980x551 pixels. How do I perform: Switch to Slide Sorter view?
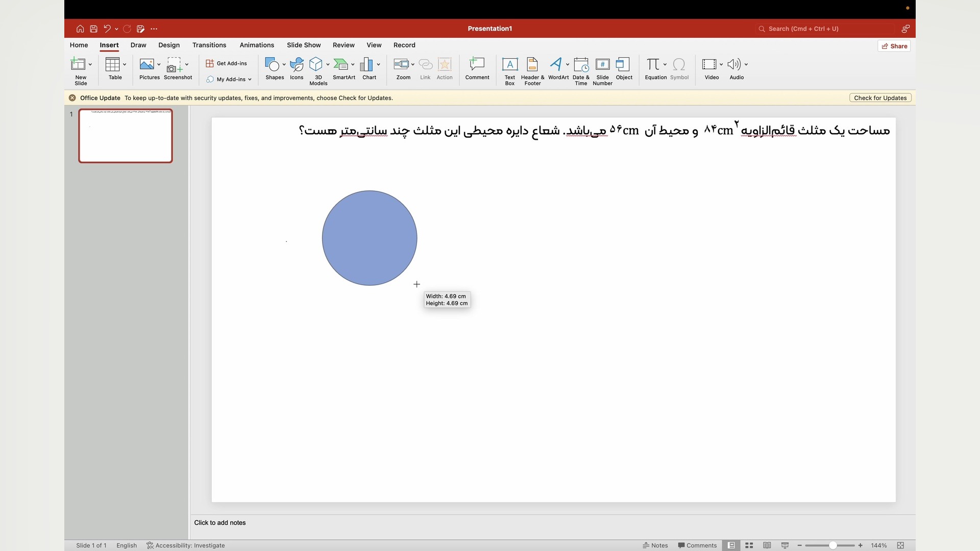click(x=749, y=545)
